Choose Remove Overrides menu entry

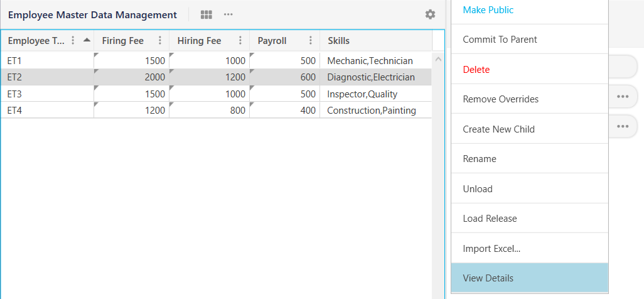529,99
